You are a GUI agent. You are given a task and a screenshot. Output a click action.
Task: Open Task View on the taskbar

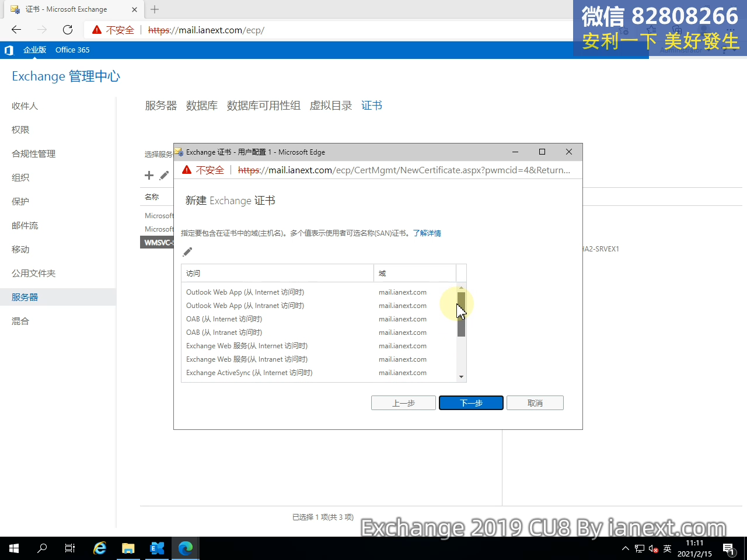point(70,548)
